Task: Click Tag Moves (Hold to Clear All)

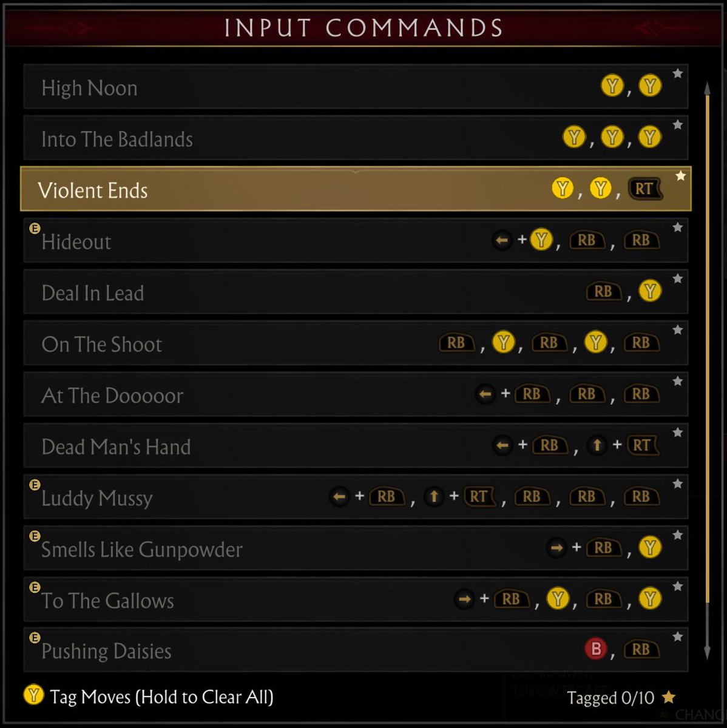Action: (x=161, y=696)
